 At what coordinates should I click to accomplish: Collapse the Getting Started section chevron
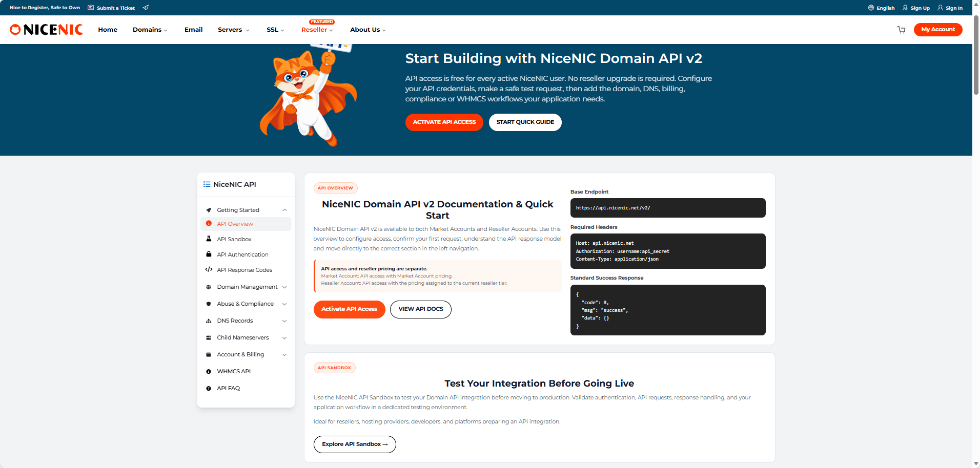(x=284, y=210)
